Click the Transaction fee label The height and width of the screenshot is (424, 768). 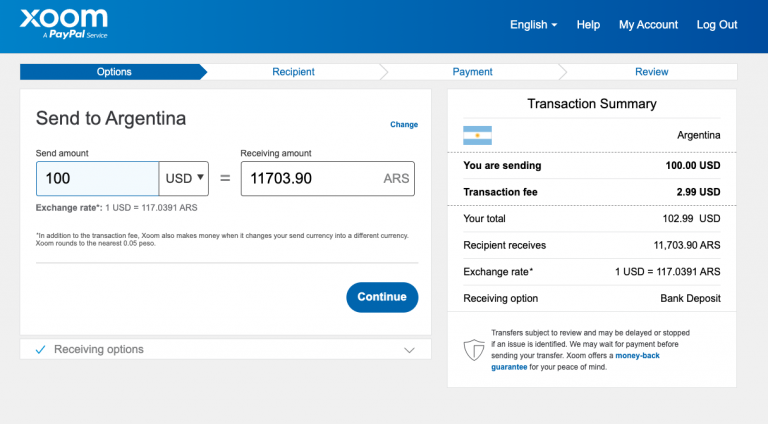(x=500, y=192)
